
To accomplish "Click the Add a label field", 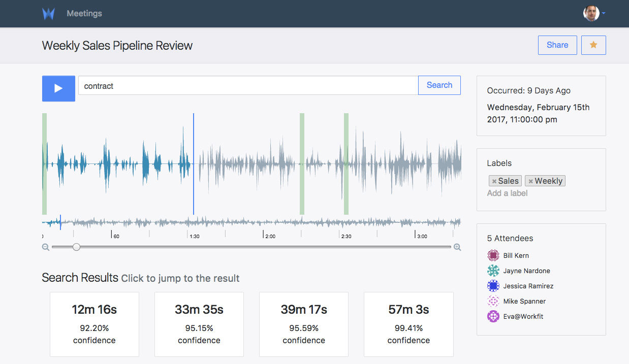I will 508,193.
